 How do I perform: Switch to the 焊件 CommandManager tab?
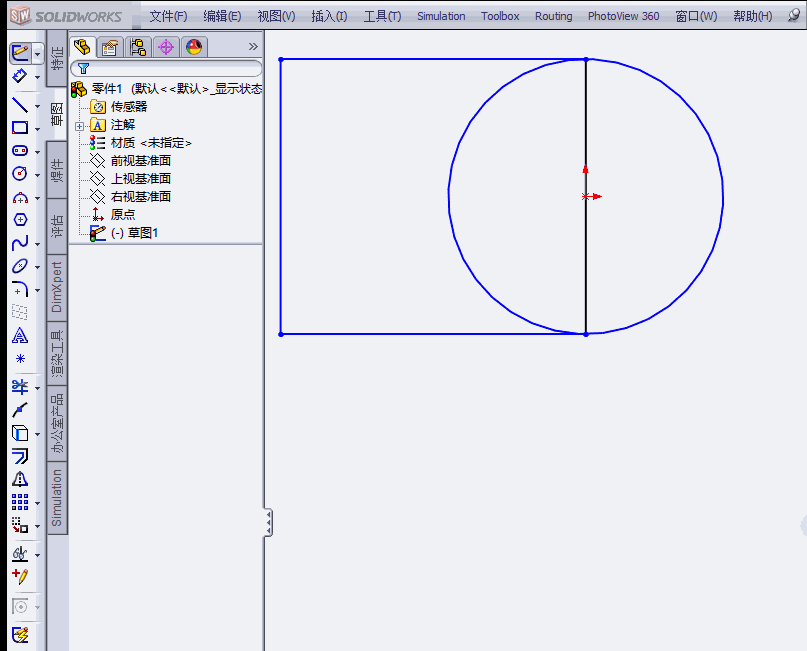coord(57,170)
